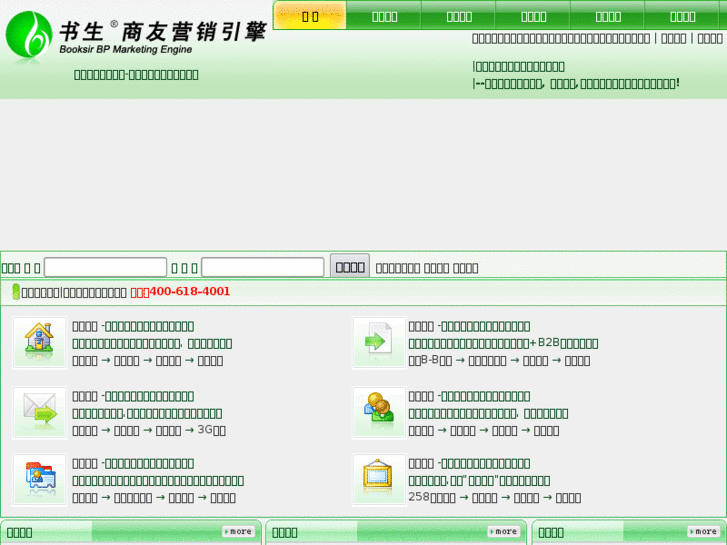Click the red 400-618-4001 hotline number
The width and height of the screenshot is (727, 545).
(x=190, y=291)
